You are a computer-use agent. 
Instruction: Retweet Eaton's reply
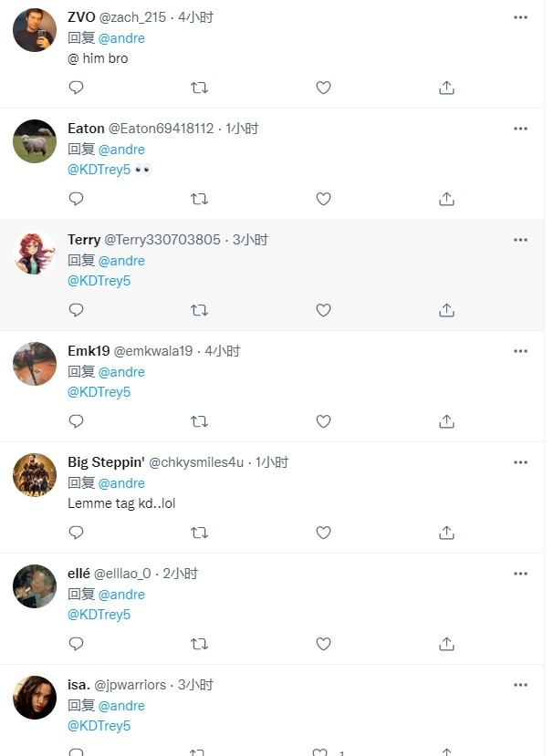(x=199, y=199)
